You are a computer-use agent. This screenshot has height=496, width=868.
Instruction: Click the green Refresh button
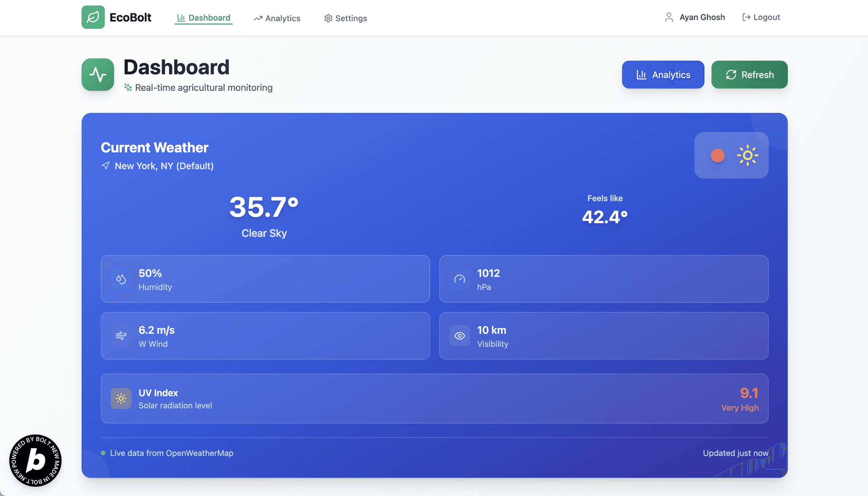pyautogui.click(x=749, y=75)
